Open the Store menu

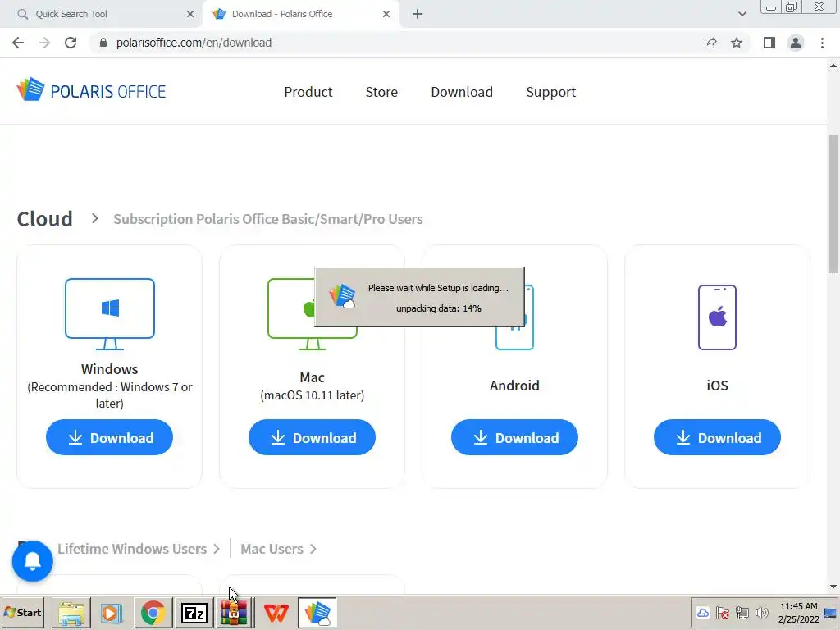(x=381, y=92)
